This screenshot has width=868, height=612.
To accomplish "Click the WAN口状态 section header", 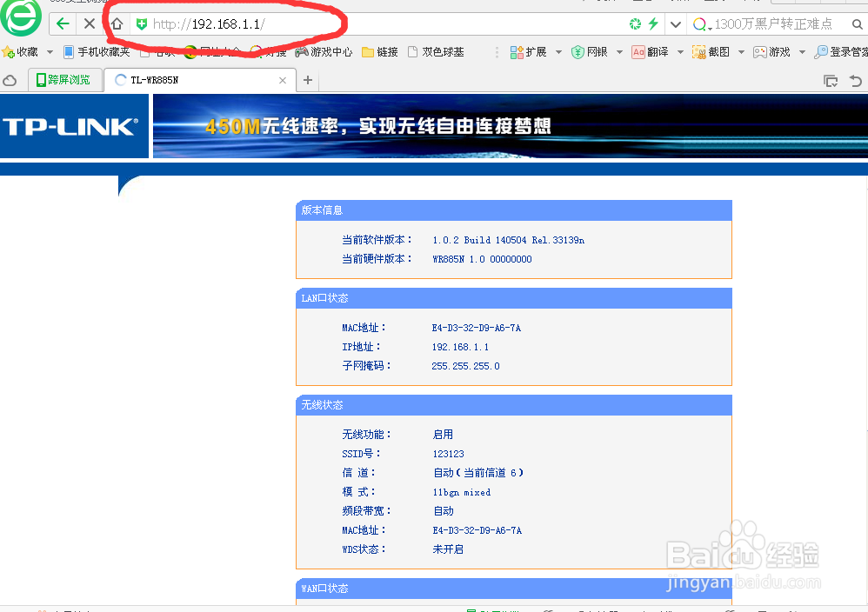I will click(x=514, y=589).
